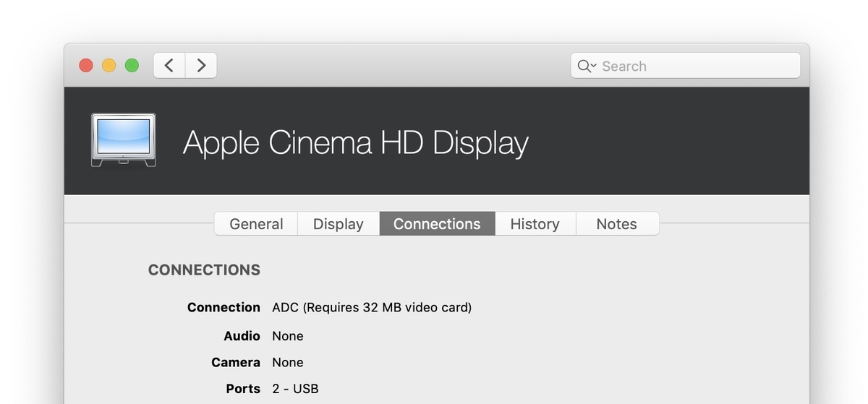
Task: Switch to the General tab
Action: point(256,224)
